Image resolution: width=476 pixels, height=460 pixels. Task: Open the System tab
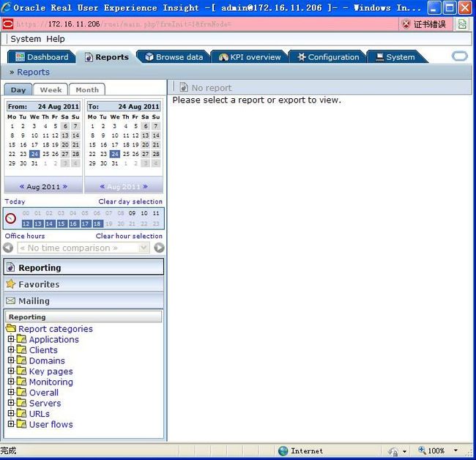(x=395, y=57)
